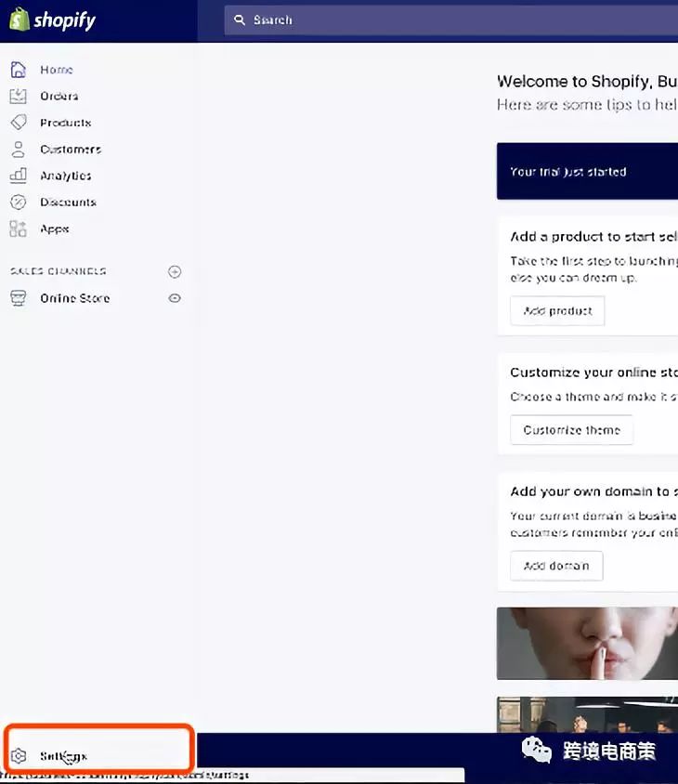Image resolution: width=678 pixels, height=784 pixels.
Task: Open the Analytics menu item
Action: (65, 176)
